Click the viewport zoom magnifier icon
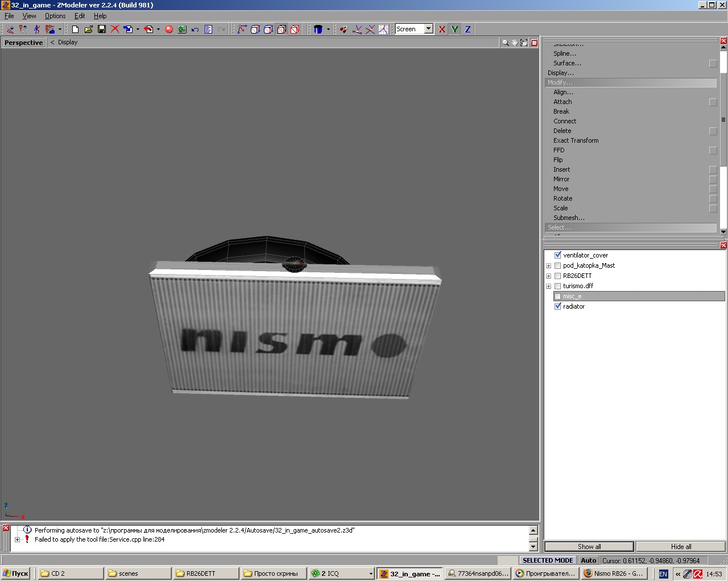The height and width of the screenshot is (582, 728). pos(505,43)
